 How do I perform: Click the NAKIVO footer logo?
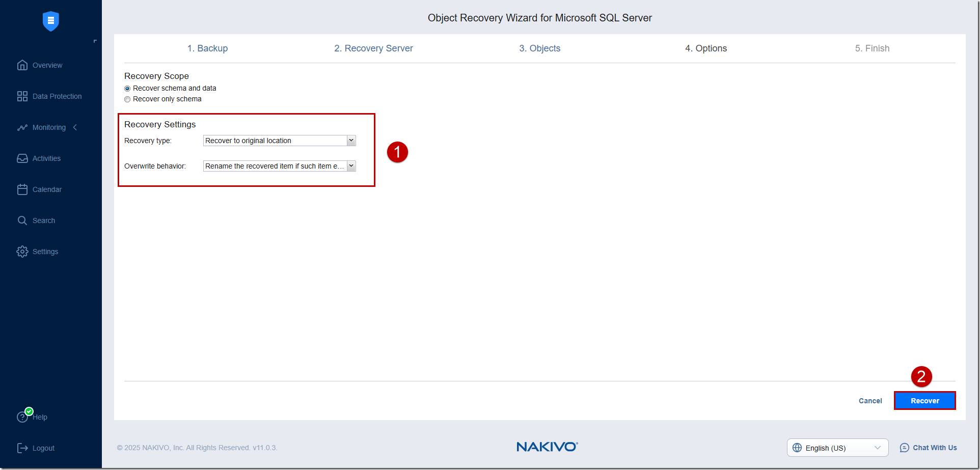(547, 447)
